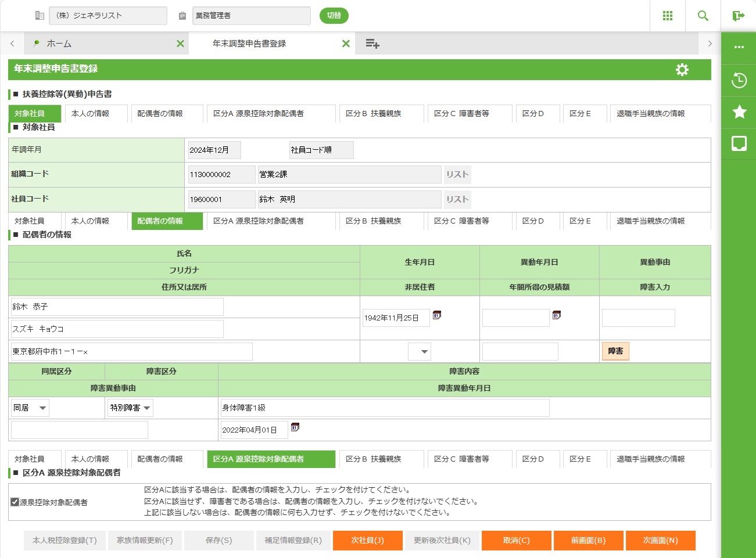Switch to the ホーム tab

pyautogui.click(x=59, y=44)
